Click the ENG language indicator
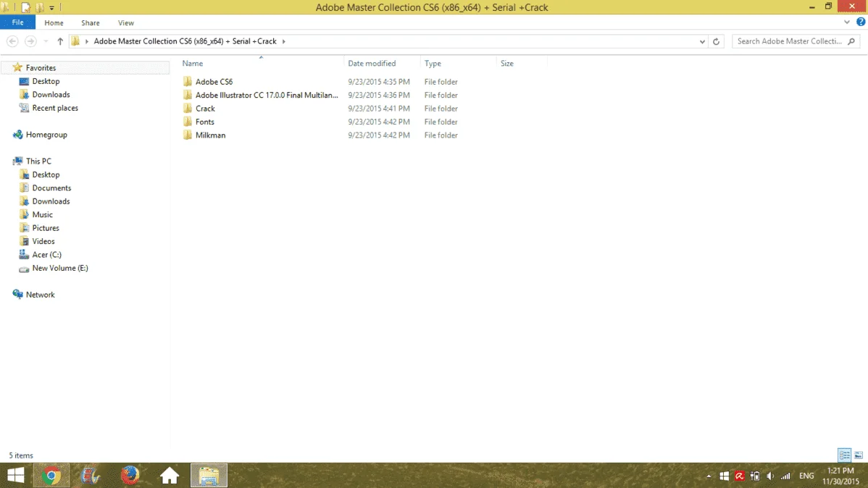The height and width of the screenshot is (488, 868). [806, 476]
